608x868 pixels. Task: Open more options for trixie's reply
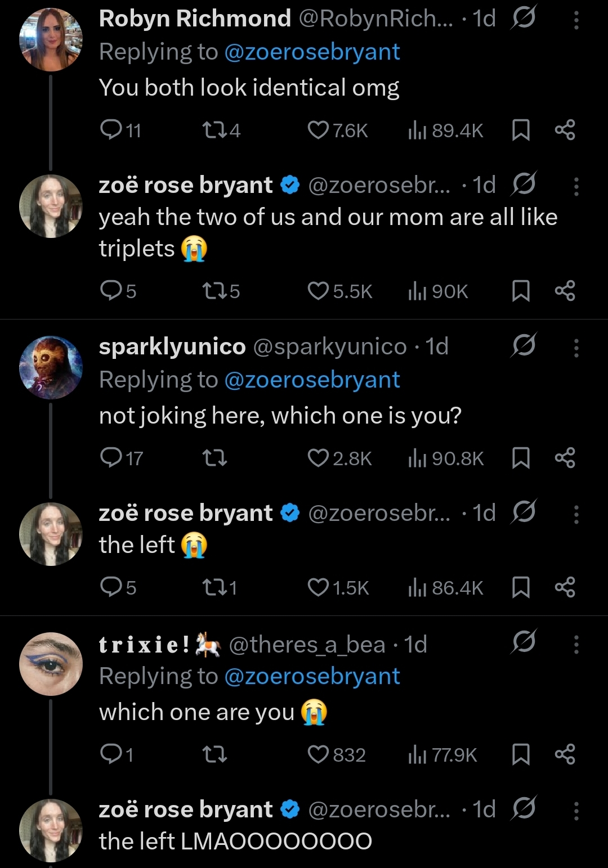[576, 645]
